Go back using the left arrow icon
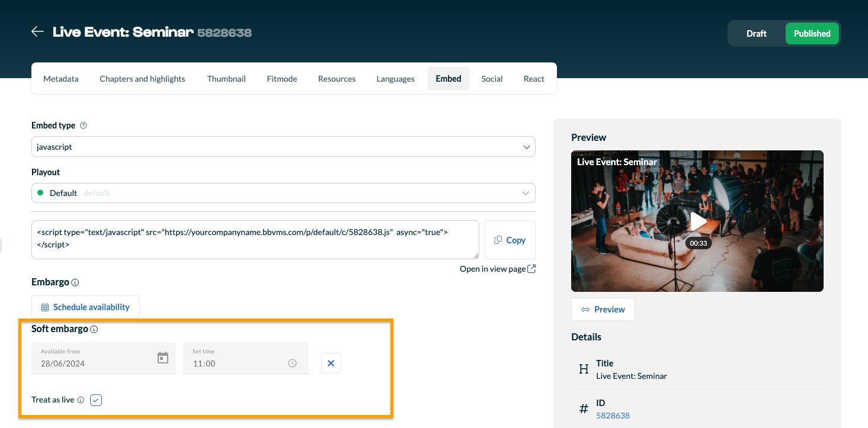Screen dimensions: 868x428 (x=37, y=31)
